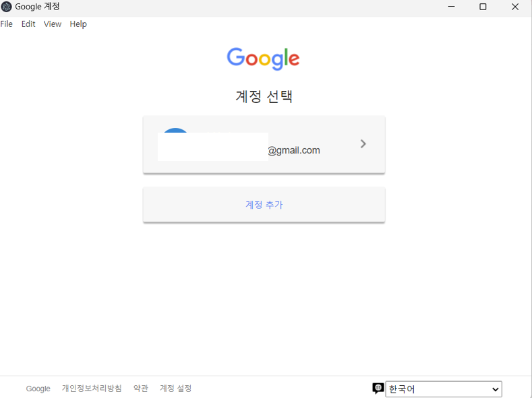Click the 계정 추가 button

click(264, 205)
